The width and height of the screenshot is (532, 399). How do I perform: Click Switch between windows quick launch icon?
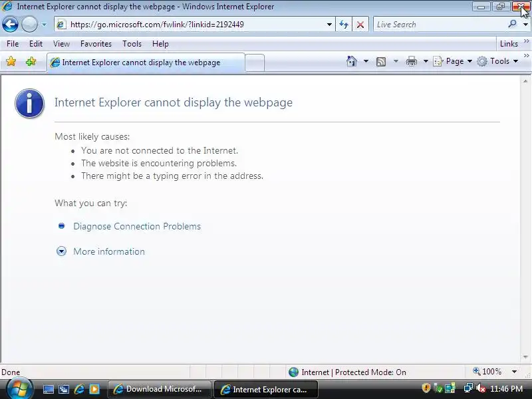[x=64, y=389]
